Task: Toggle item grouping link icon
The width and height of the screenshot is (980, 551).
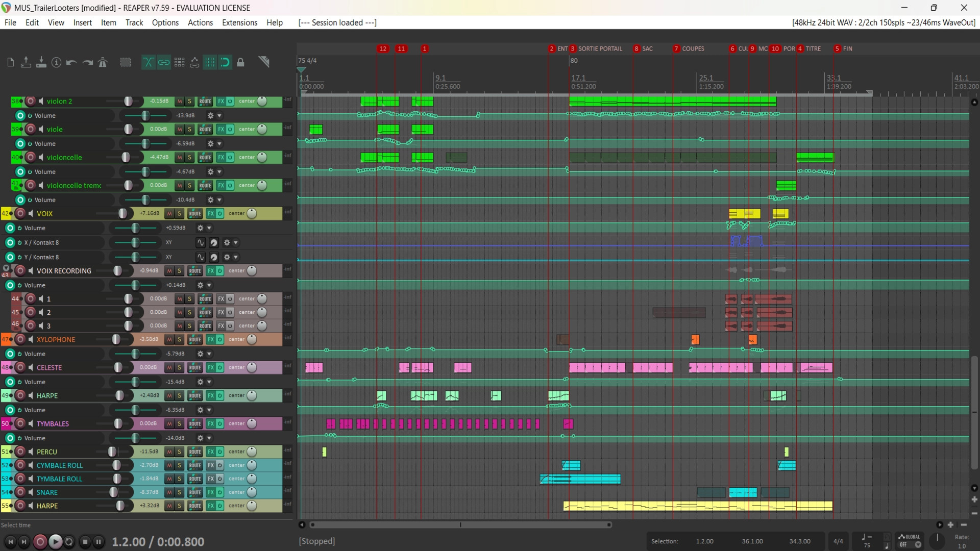Action: pos(163,62)
